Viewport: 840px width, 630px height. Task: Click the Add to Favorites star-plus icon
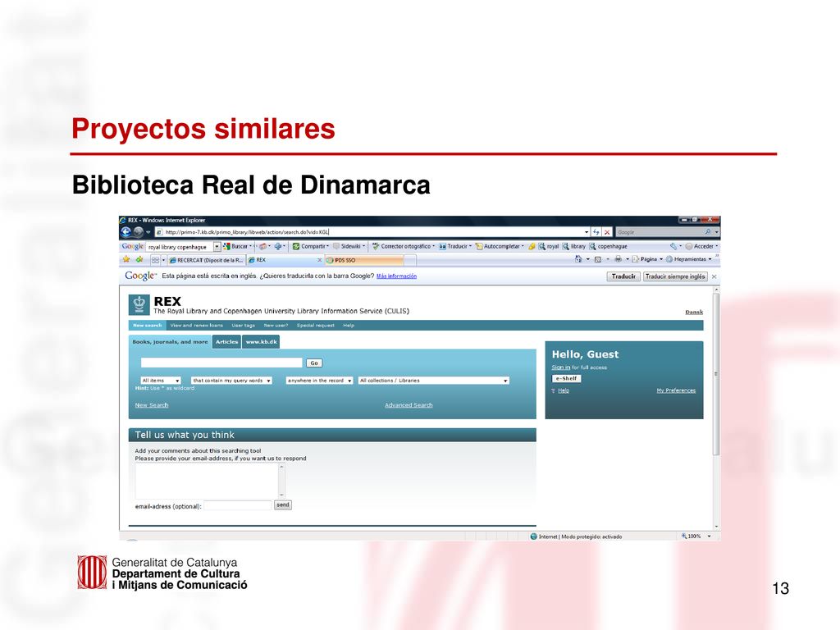139,259
